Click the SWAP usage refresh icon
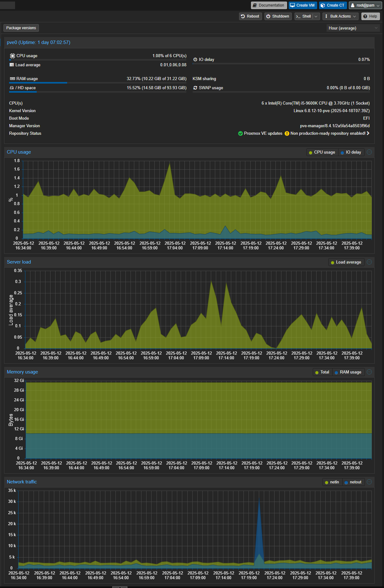This screenshot has width=384, height=588. (x=195, y=88)
